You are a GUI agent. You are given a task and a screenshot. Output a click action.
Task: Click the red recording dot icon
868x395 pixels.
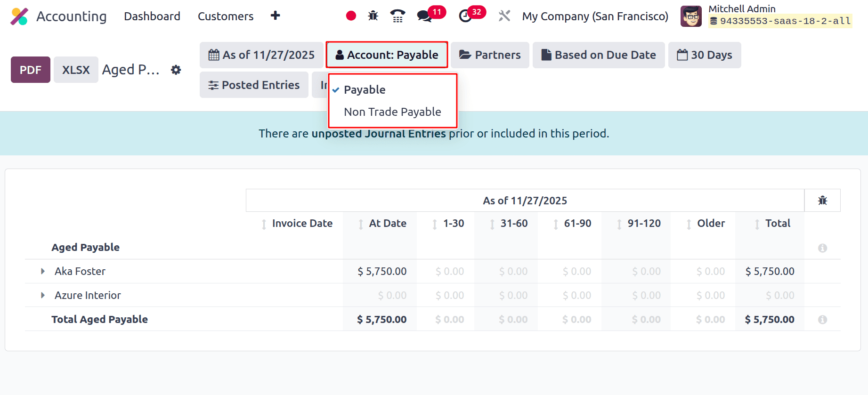[351, 16]
